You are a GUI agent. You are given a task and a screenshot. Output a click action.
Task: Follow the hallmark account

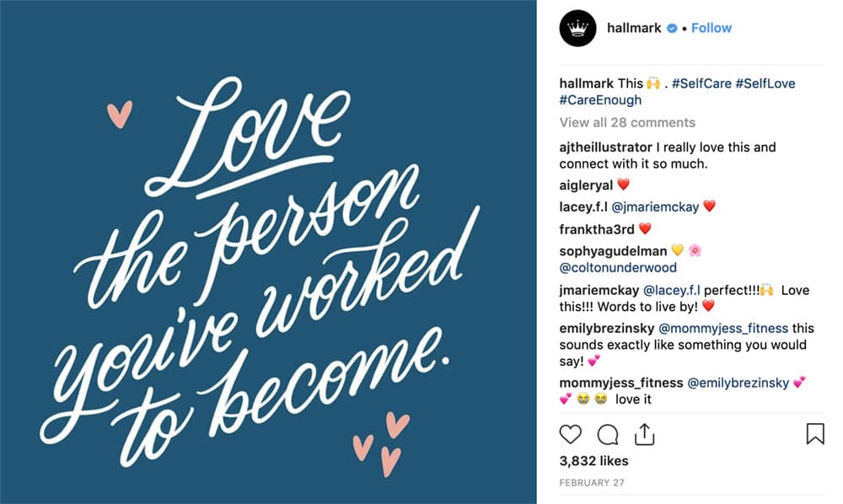[x=711, y=28]
